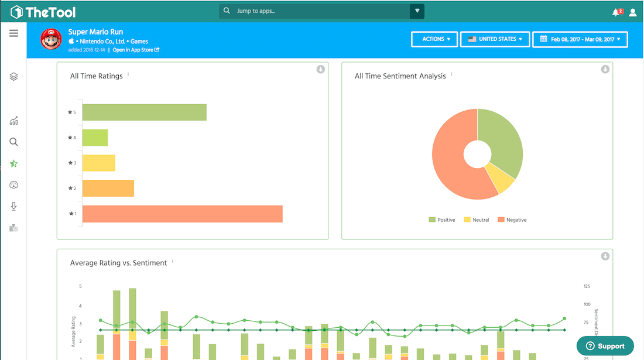Screen dimensions: 644x360
Task: Click the 1-star rating bar
Action: (182, 214)
